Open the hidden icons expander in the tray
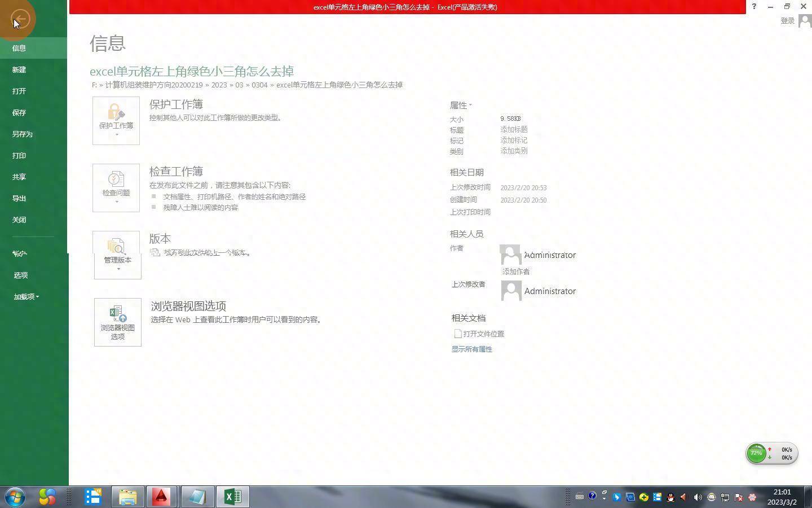This screenshot has height=508, width=812. tap(604, 497)
